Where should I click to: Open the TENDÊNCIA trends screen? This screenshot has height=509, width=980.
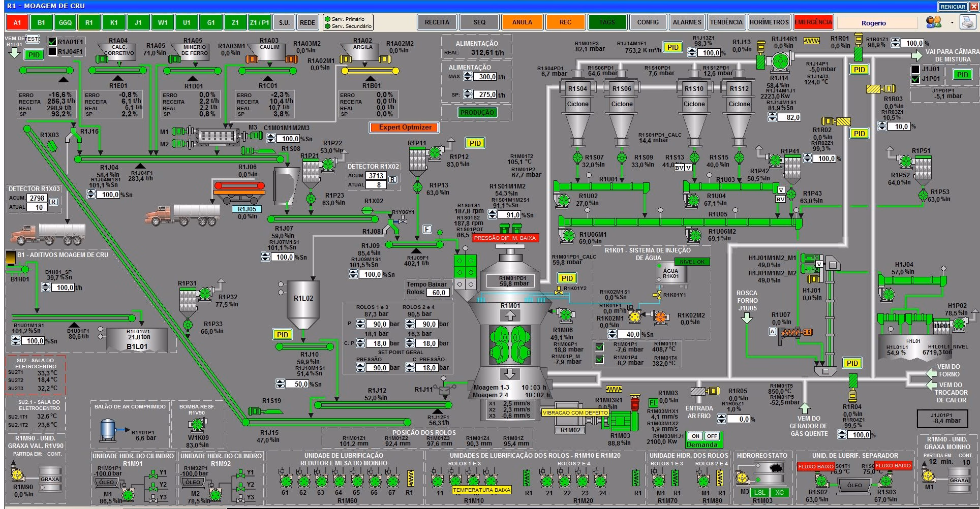(x=726, y=22)
